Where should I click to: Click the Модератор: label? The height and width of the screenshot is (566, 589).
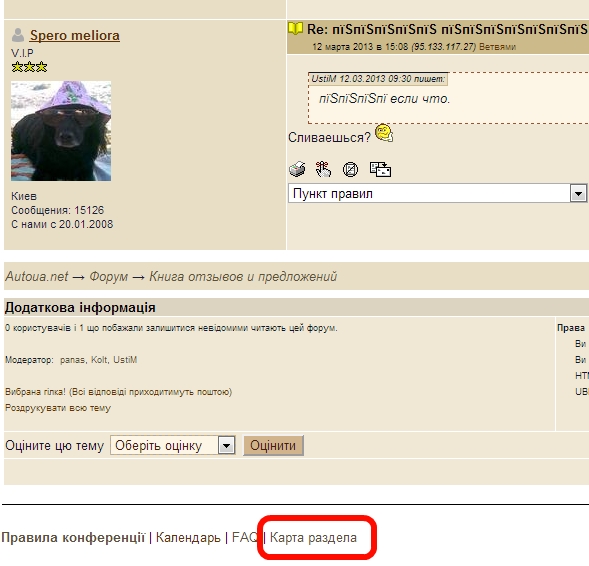click(29, 360)
